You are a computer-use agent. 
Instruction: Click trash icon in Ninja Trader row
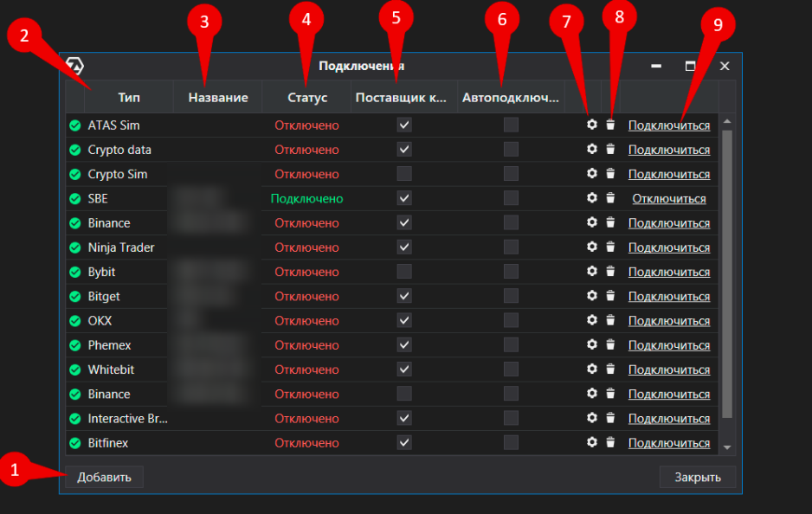[x=610, y=247]
